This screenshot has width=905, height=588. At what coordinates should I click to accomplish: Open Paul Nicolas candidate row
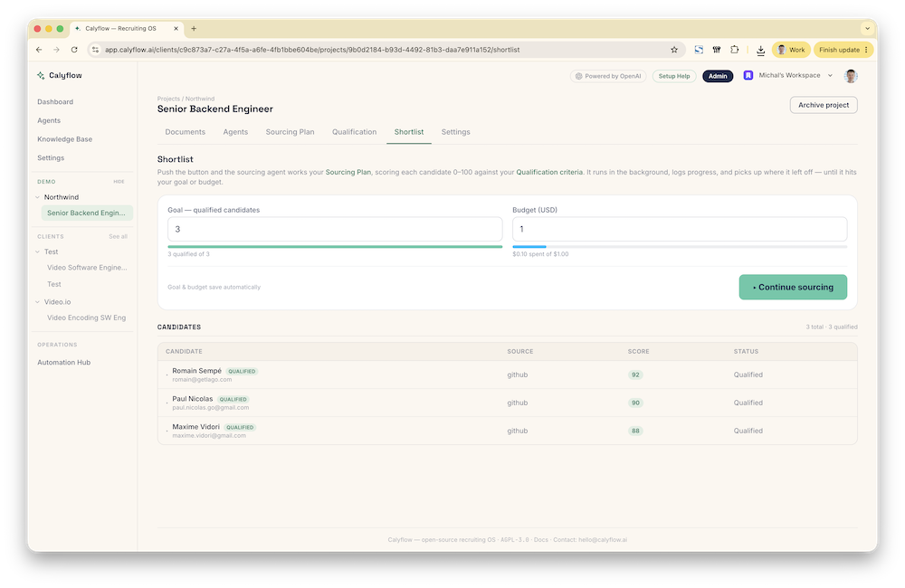pos(508,403)
